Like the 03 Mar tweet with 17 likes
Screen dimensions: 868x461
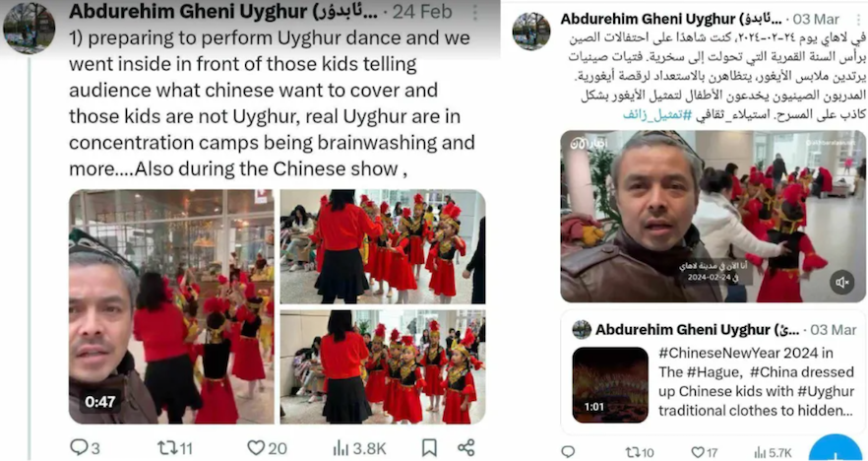click(x=705, y=452)
